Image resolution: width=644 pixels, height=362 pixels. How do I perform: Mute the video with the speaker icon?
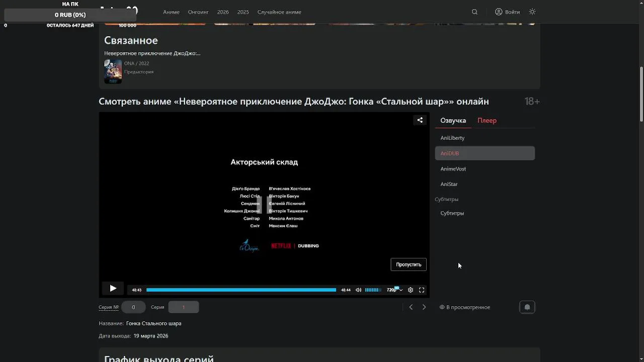pyautogui.click(x=358, y=290)
